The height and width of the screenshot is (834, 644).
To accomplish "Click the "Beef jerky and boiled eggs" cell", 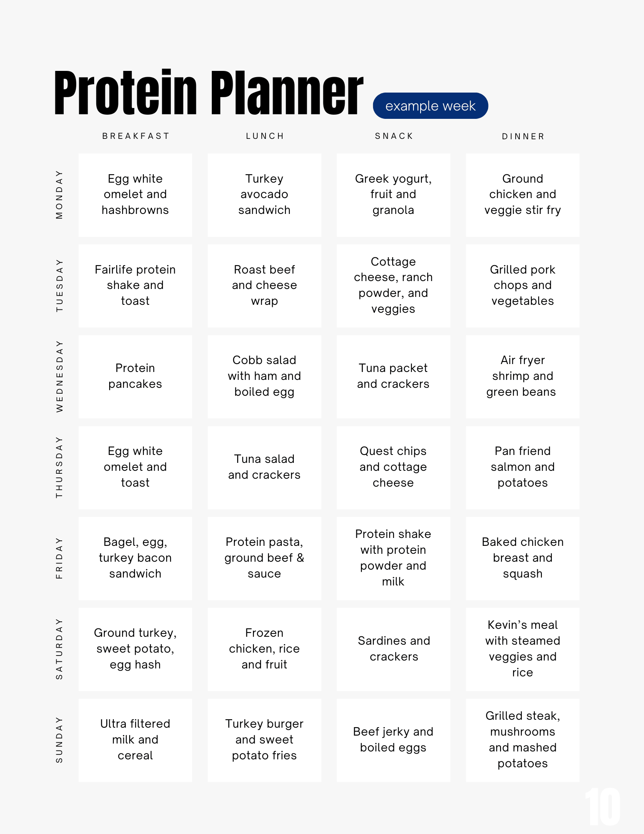I will click(393, 740).
